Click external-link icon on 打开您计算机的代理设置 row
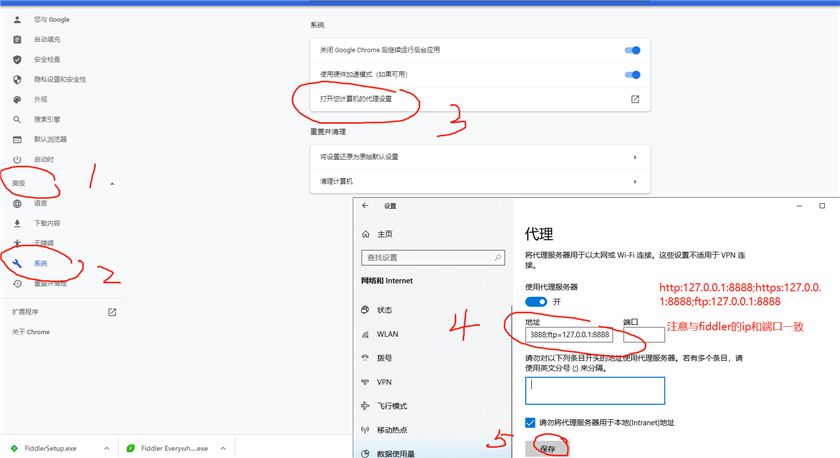Screen dimensions: 840x458 635,99
